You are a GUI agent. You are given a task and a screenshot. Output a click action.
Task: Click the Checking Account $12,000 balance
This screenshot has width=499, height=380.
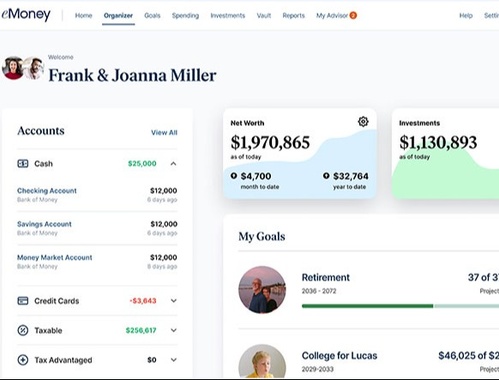(164, 191)
